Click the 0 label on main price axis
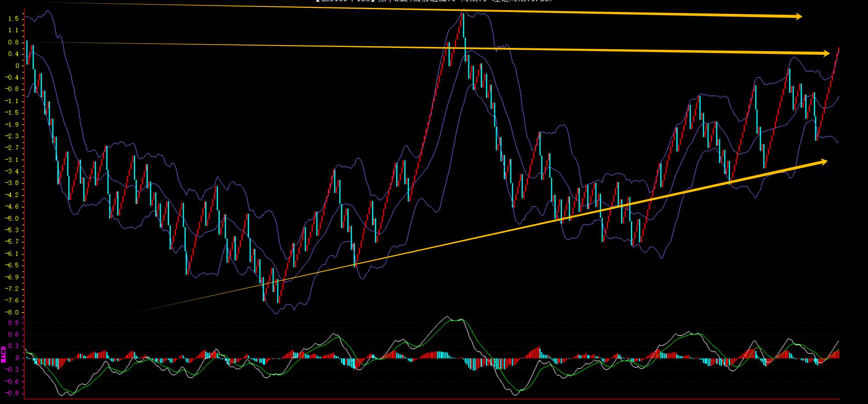 (17, 66)
